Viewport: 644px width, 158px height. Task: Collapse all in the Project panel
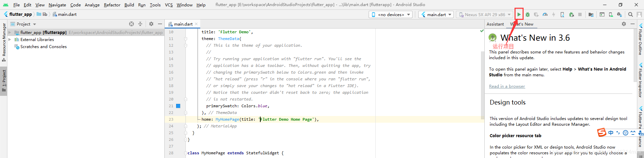click(x=140, y=24)
